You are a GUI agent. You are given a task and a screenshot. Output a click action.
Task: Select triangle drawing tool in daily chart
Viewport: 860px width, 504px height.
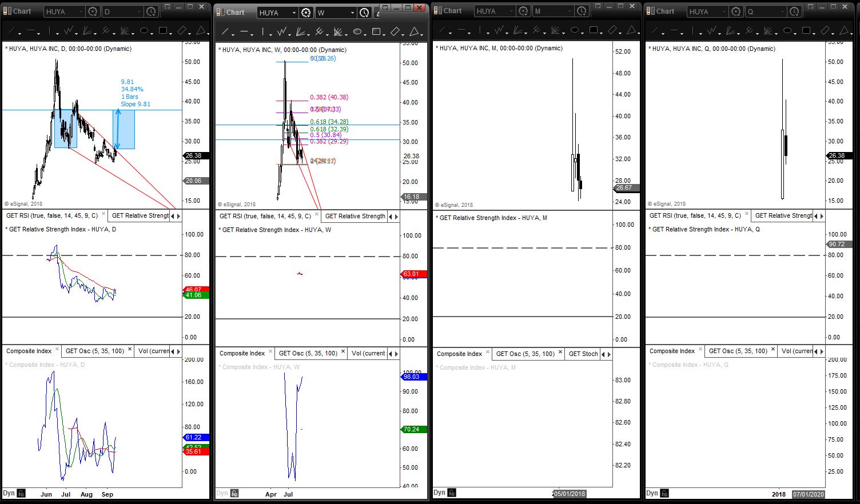(x=201, y=30)
